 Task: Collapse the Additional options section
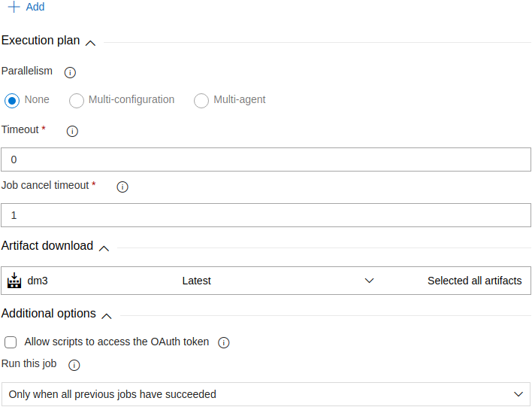tap(107, 316)
